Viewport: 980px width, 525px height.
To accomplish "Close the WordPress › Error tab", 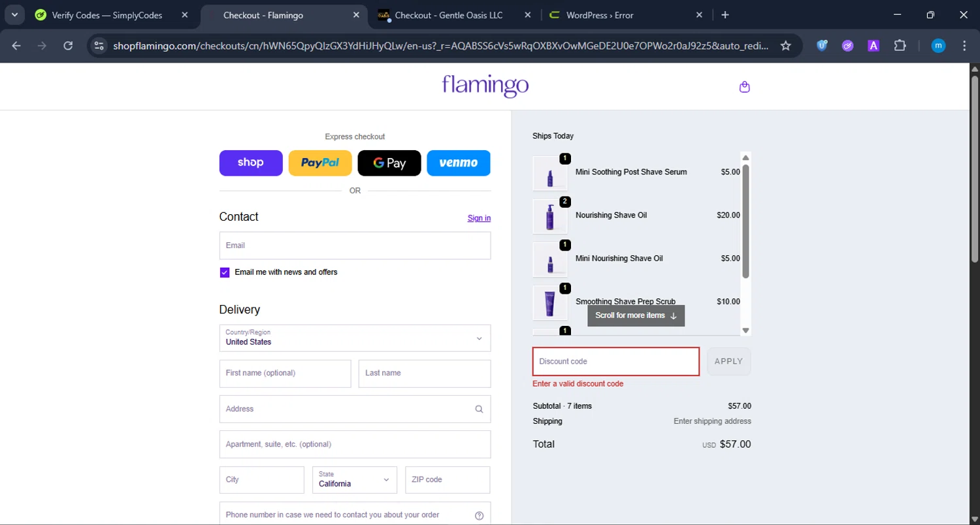I will pos(698,15).
